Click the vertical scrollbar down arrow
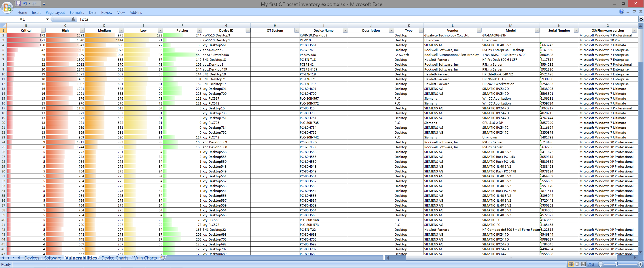 pos(641,252)
